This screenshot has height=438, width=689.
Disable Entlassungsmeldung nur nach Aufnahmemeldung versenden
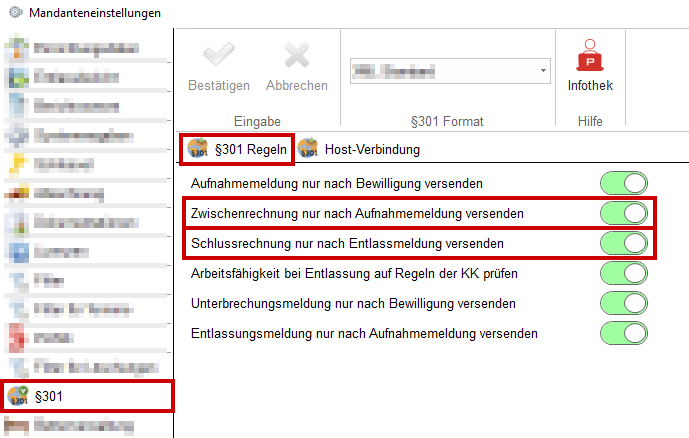click(624, 333)
